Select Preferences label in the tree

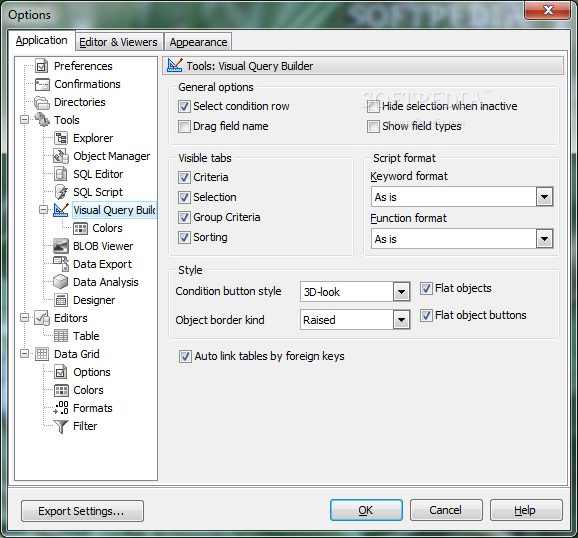pyautogui.click(x=83, y=66)
